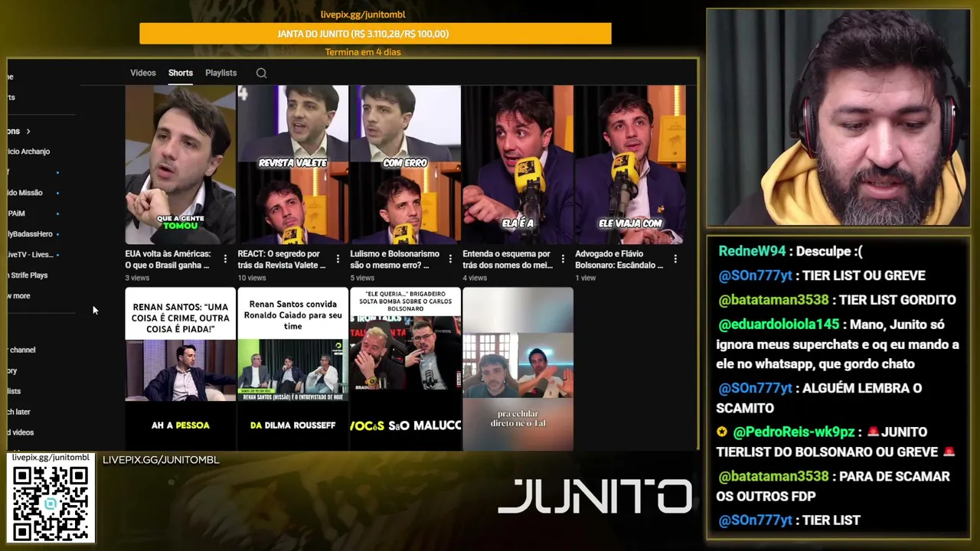
Task: Open the Missão channel in sidebar subscriptions
Action: [25, 193]
